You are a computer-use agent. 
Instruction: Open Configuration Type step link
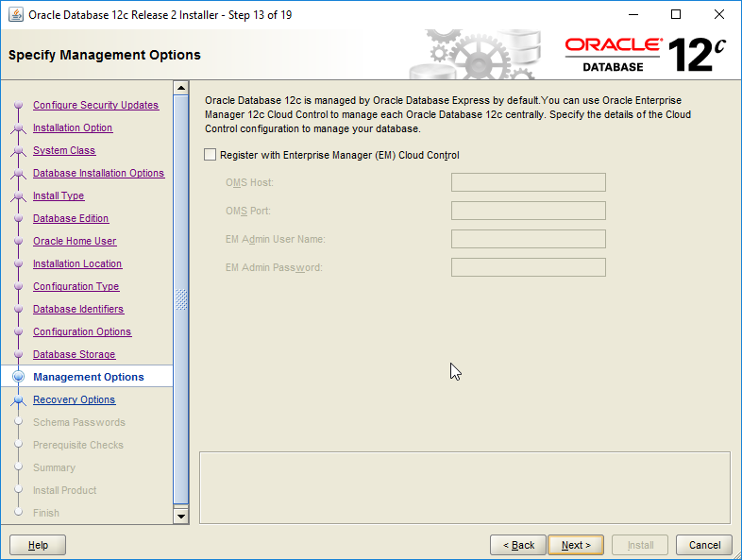coord(76,287)
